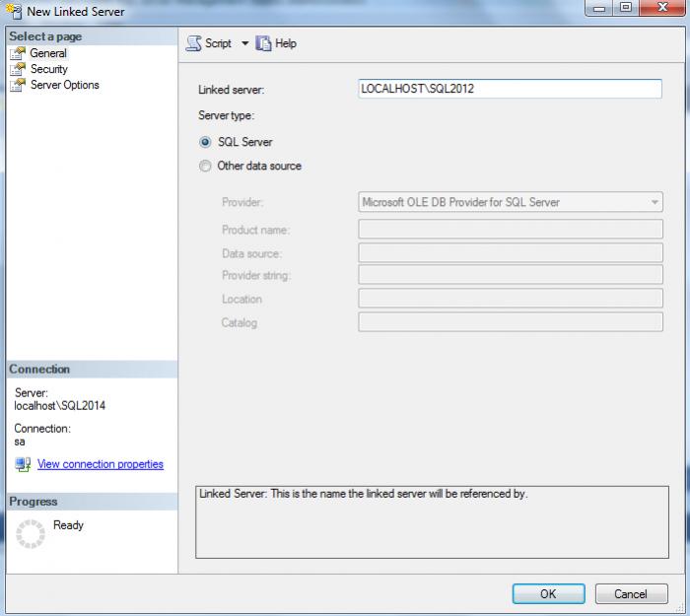The image size is (690, 616).
Task: Click the Linked server text field
Action: 510,89
